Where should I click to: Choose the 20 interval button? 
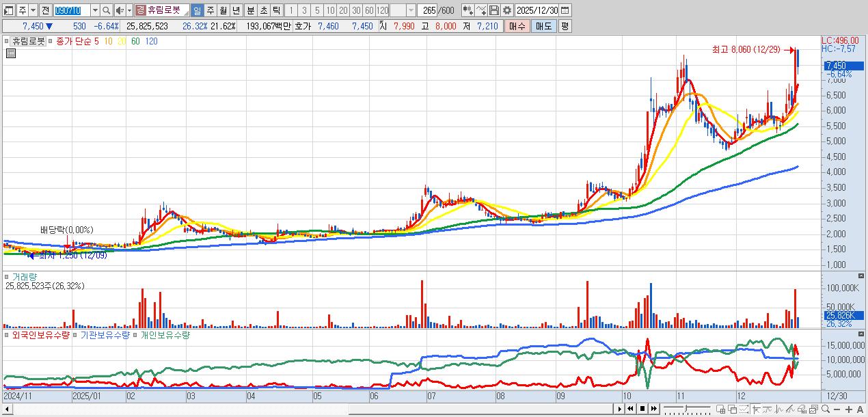[x=343, y=10]
